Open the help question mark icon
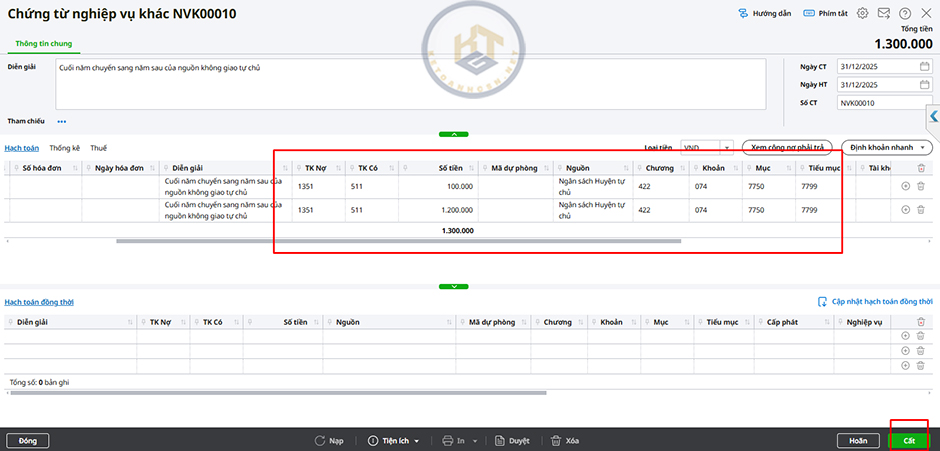Screen dimensions: 940x451 (x=904, y=14)
